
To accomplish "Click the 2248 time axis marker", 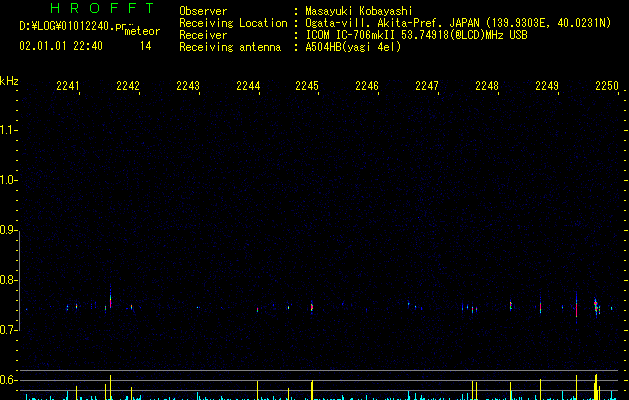I will click(487, 86).
